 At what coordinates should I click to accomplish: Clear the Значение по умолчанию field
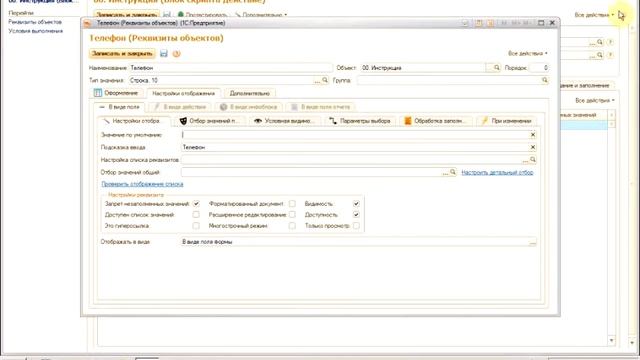(533, 135)
